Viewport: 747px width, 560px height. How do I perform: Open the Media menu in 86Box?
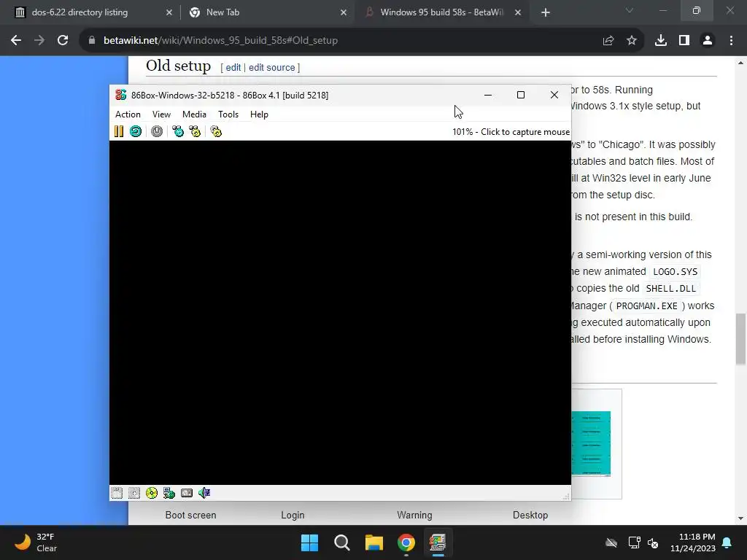point(194,114)
